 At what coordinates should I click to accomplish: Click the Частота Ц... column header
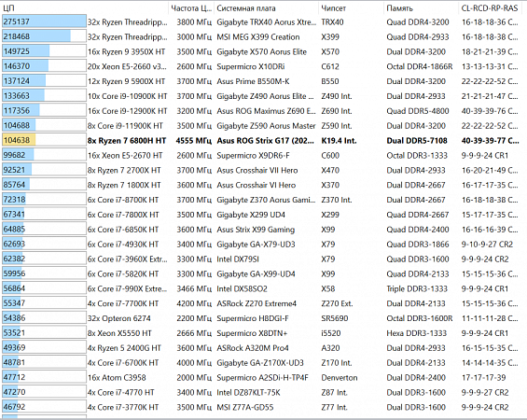[191, 8]
